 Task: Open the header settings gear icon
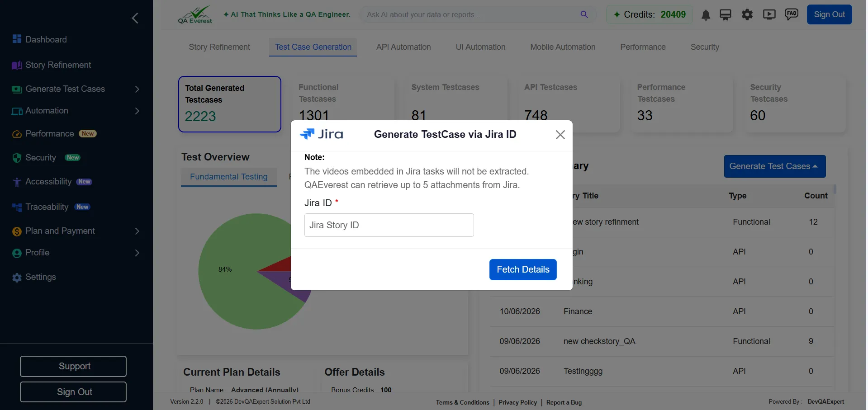(747, 15)
